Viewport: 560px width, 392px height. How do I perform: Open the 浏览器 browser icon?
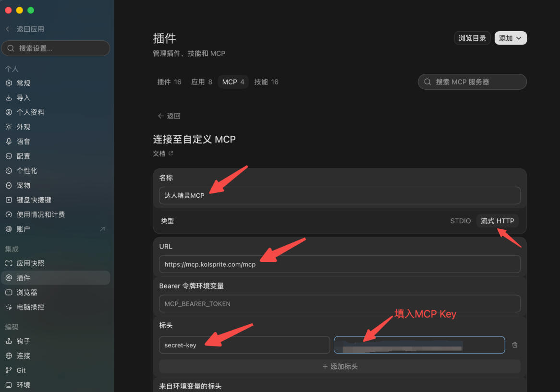[x=9, y=293]
